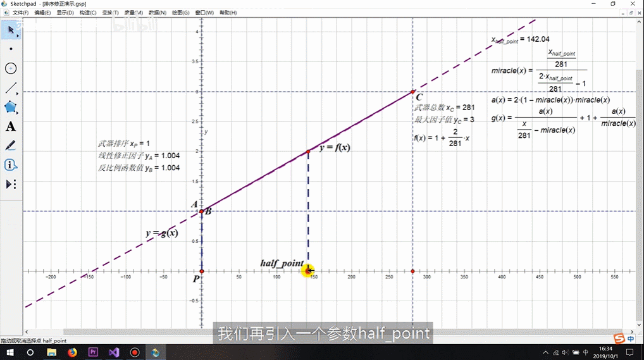Image resolution: width=644 pixels, height=360 pixels.
Task: Open the 文件(F) menu
Action: click(x=20, y=13)
